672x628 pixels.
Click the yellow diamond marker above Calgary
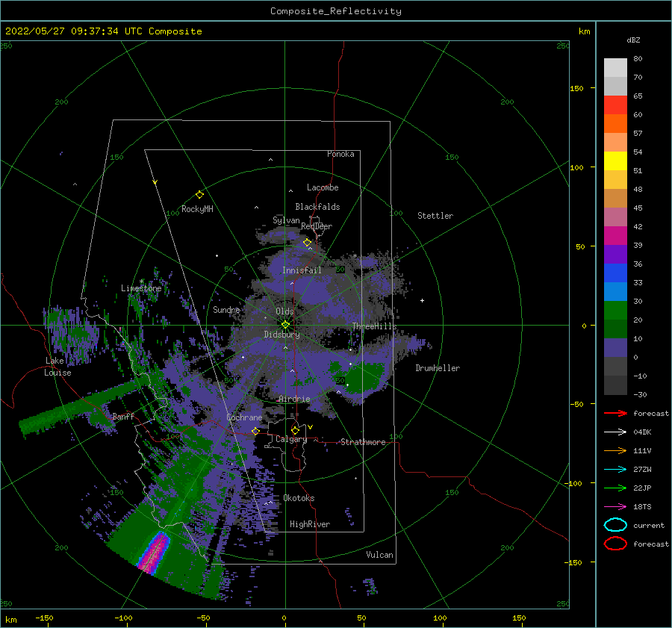(x=295, y=430)
